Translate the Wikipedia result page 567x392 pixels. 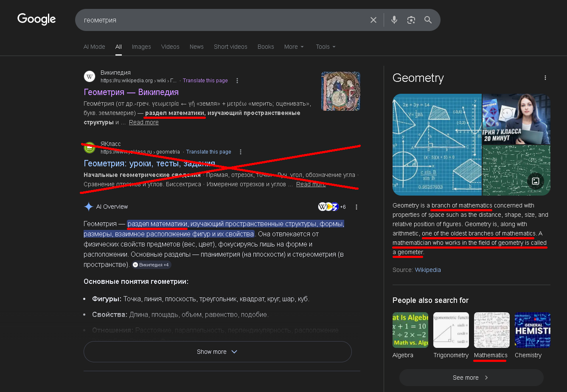click(x=205, y=81)
